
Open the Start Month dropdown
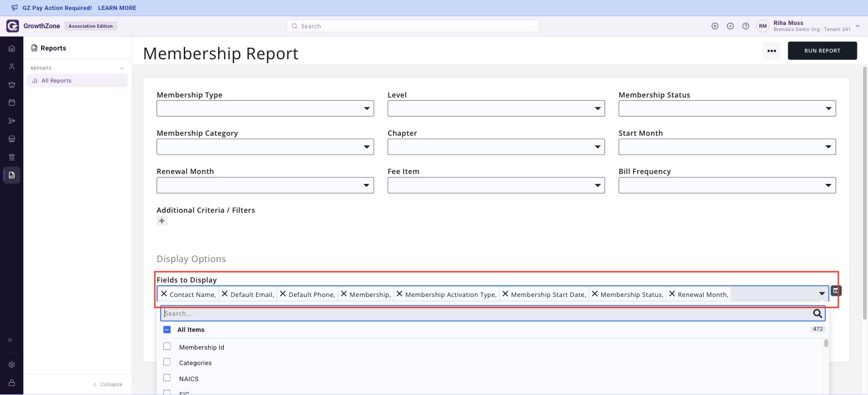point(727,147)
